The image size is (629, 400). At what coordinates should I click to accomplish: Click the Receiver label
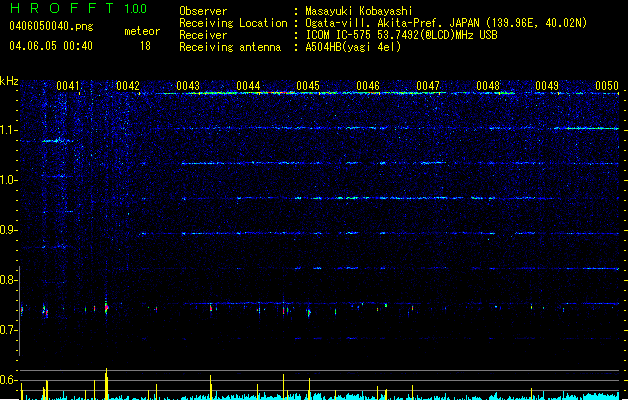pyautogui.click(x=203, y=35)
